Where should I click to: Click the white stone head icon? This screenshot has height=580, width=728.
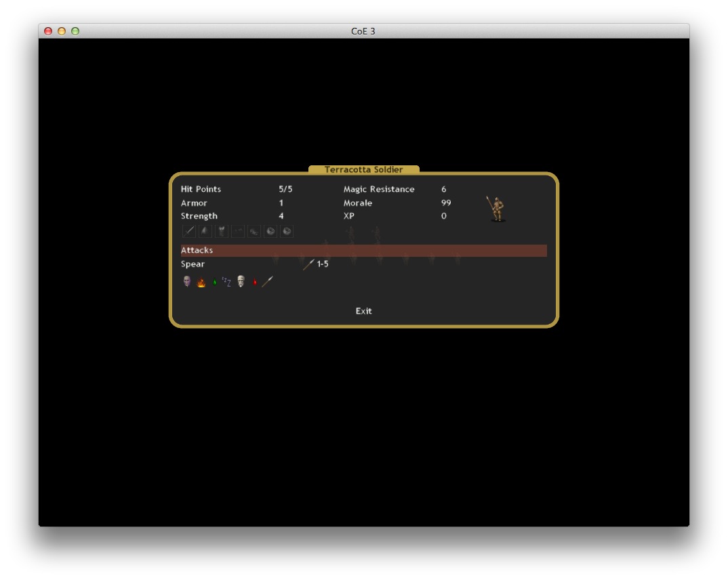pos(241,281)
